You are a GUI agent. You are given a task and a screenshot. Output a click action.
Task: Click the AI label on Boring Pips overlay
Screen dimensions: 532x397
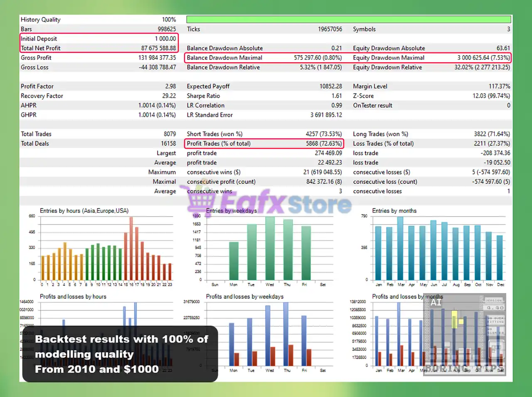pos(436,303)
